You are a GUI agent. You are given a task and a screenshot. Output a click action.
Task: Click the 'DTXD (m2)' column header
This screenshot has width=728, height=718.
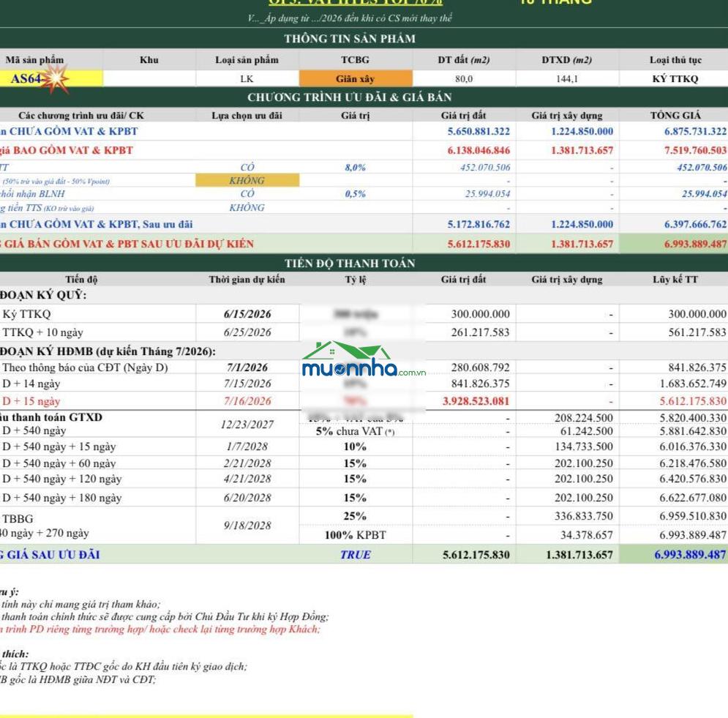567,60
